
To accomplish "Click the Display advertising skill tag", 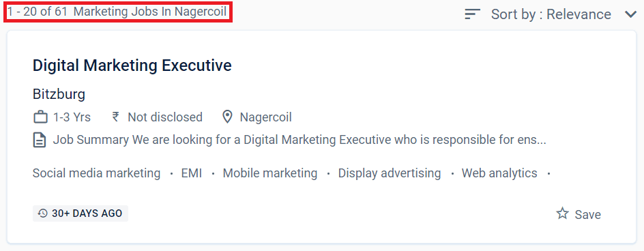I will 390,173.
